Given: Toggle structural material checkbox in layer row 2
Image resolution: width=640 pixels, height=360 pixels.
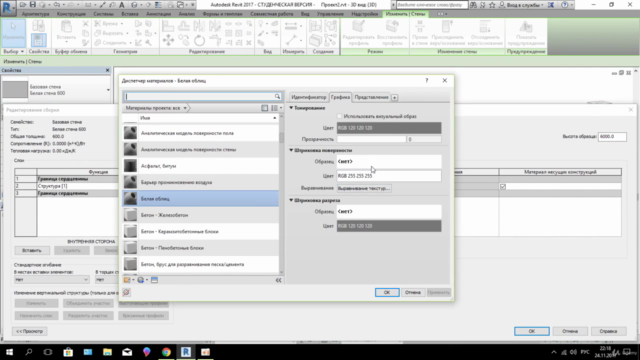Looking at the screenshot, I should tap(503, 187).
